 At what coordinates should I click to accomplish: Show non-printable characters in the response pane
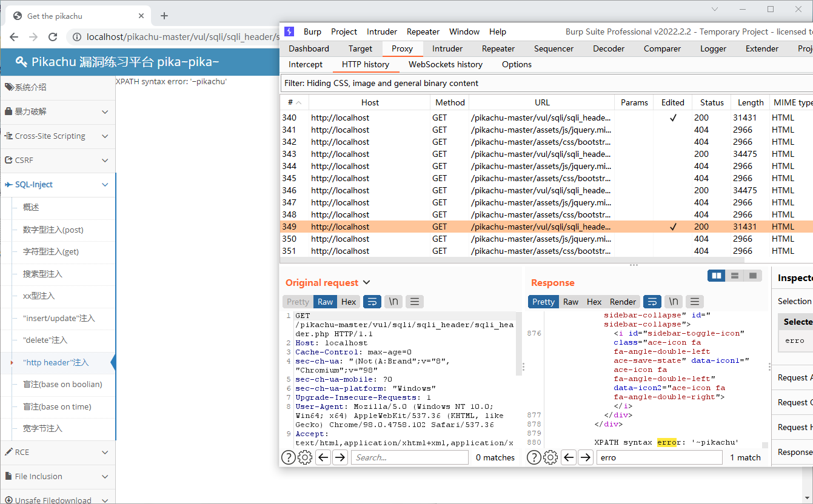pyautogui.click(x=673, y=302)
